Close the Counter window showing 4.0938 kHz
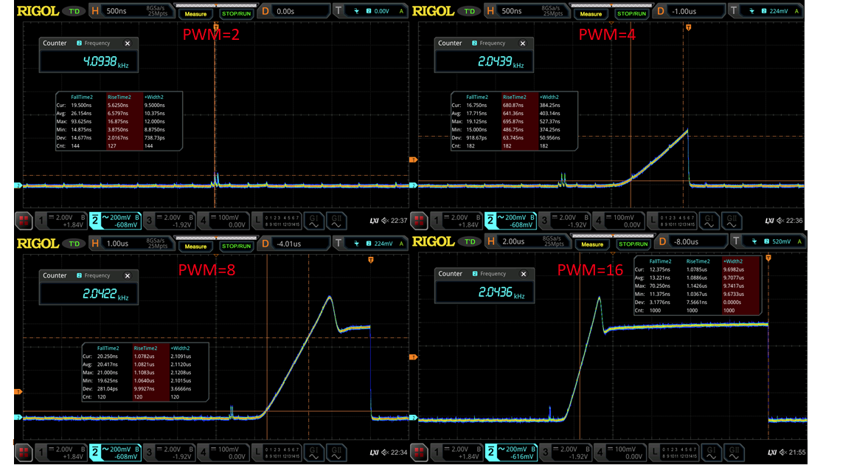Image resolution: width=868 pixels, height=468 pixels. tap(128, 44)
